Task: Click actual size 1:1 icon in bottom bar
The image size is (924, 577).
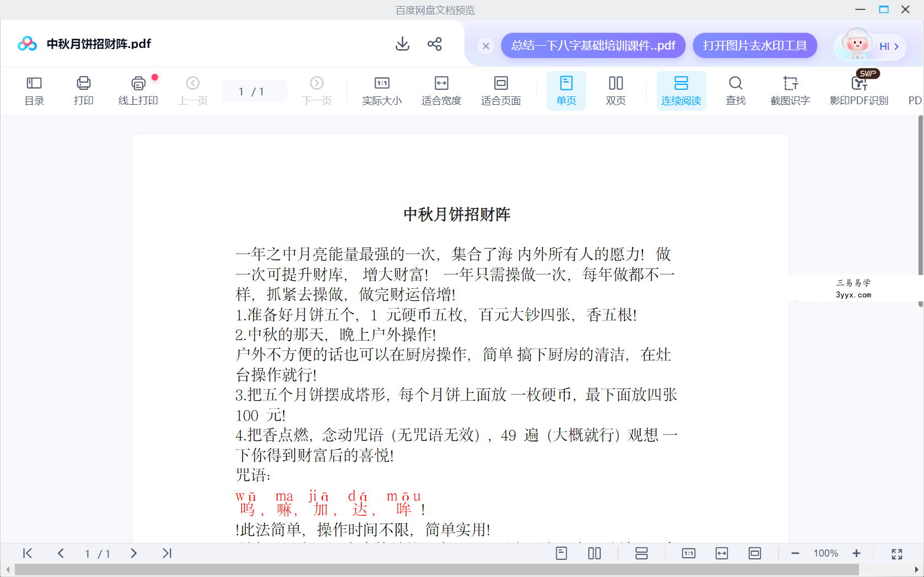Action: coord(689,553)
